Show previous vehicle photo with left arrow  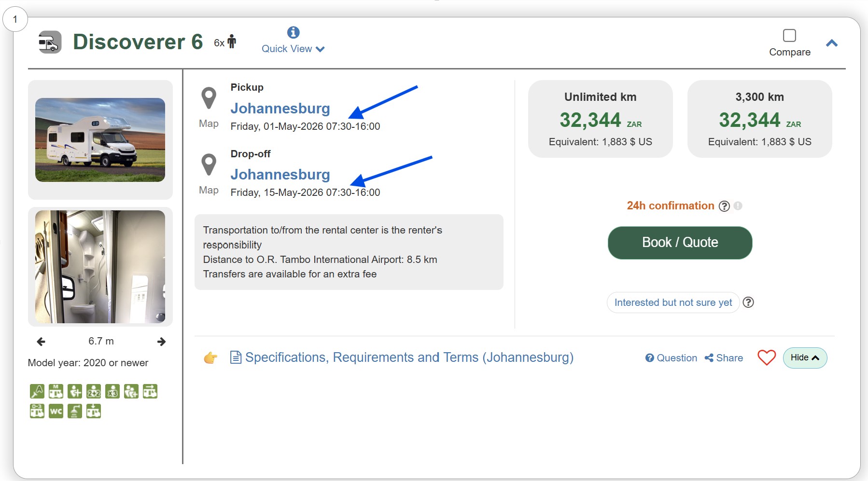coord(41,342)
